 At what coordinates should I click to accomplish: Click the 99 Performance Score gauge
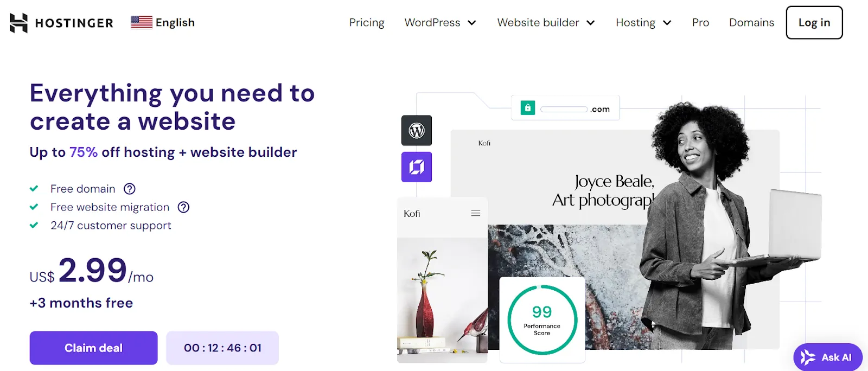(542, 320)
